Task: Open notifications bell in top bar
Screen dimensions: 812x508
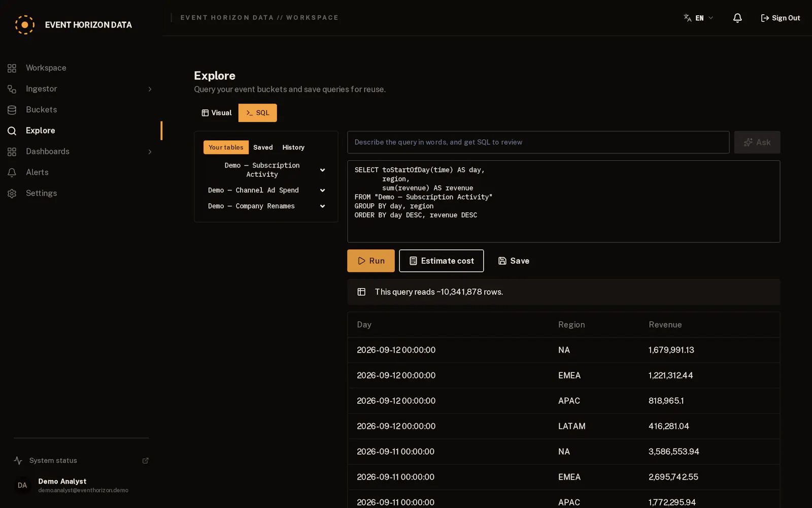Action: (x=737, y=18)
